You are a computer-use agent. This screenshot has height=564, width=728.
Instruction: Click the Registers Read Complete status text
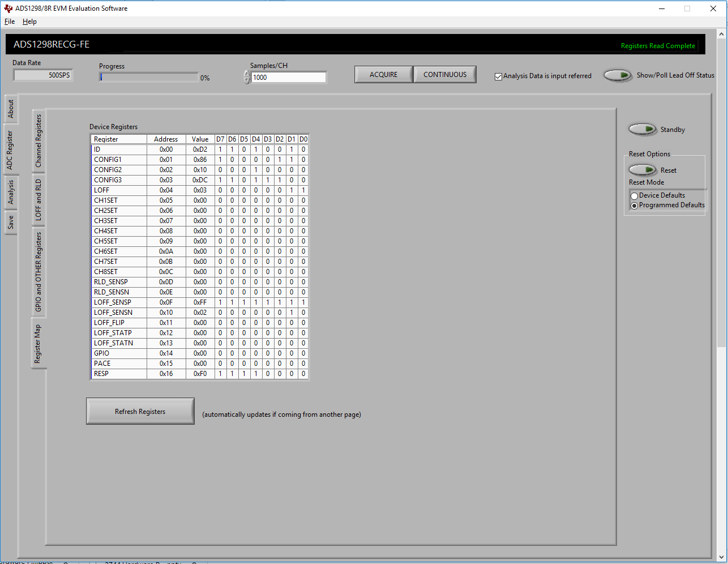click(658, 46)
